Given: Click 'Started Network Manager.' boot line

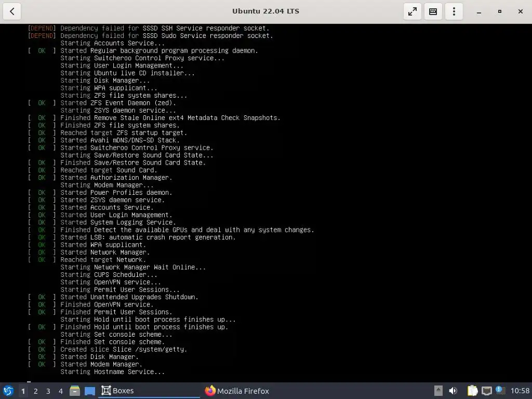Looking at the screenshot, I should [105, 252].
